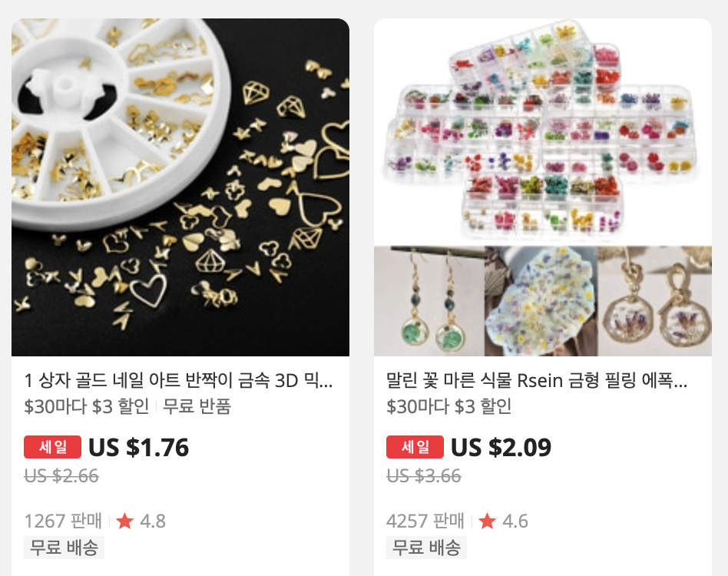Click the US $1.76 price
This screenshot has height=576, width=728.
pos(138,448)
